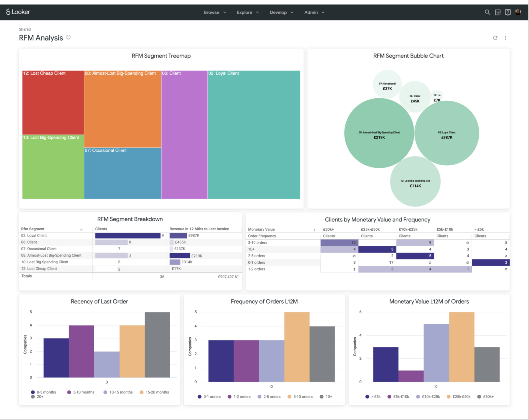This screenshot has height=420, width=529.
Task: Click the Looker logo
Action: 18,12
